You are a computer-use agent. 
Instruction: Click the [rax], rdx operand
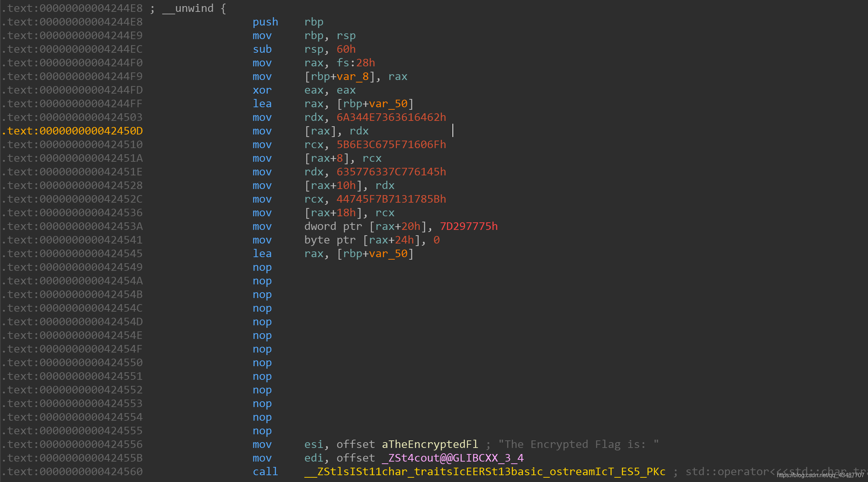(x=336, y=131)
